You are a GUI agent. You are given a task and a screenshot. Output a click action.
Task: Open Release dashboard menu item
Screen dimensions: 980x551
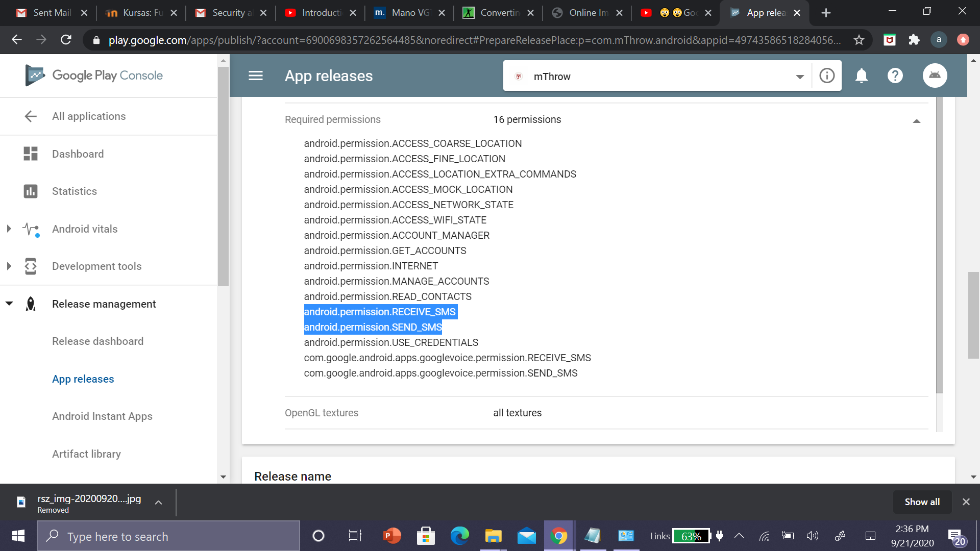pyautogui.click(x=97, y=341)
